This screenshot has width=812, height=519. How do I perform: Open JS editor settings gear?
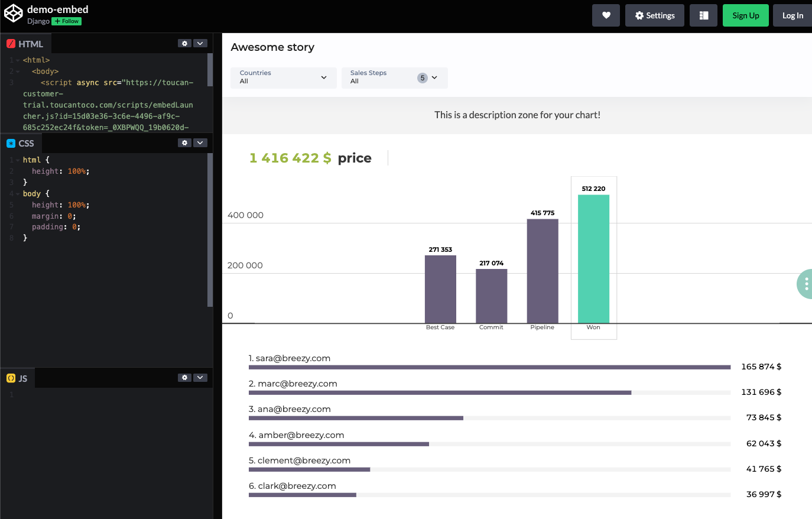tap(185, 377)
